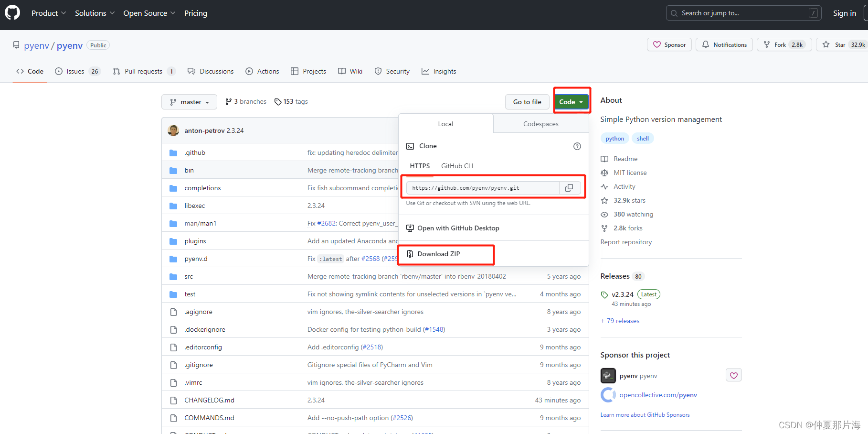868x434 pixels.
Task: Click the bin folder icon
Action: (173, 171)
